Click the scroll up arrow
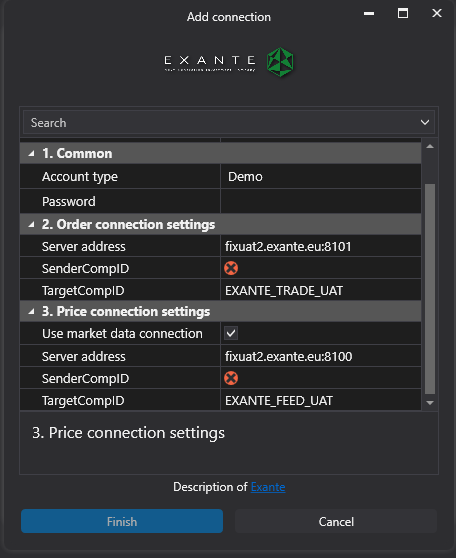The width and height of the screenshot is (456, 558). pos(430,147)
